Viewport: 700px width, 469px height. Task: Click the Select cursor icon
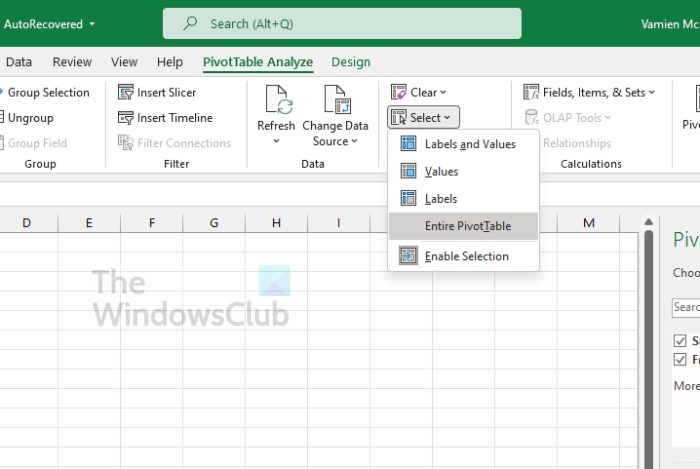[x=399, y=117]
